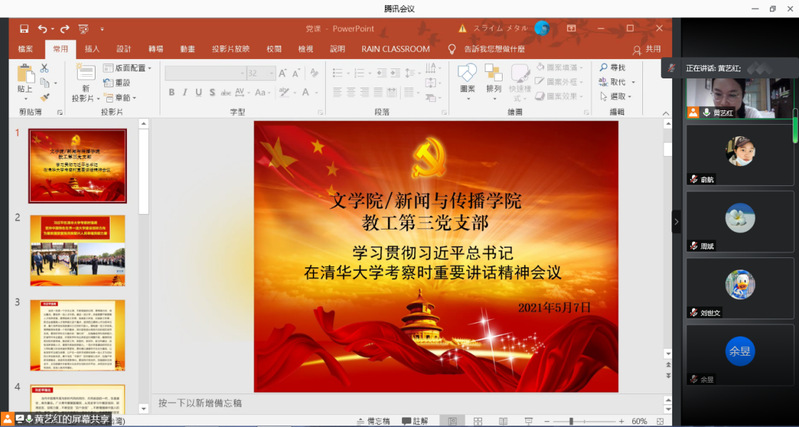Open the RAIN CLASSROOM tab
This screenshot has width=799, height=427.
coord(395,49)
